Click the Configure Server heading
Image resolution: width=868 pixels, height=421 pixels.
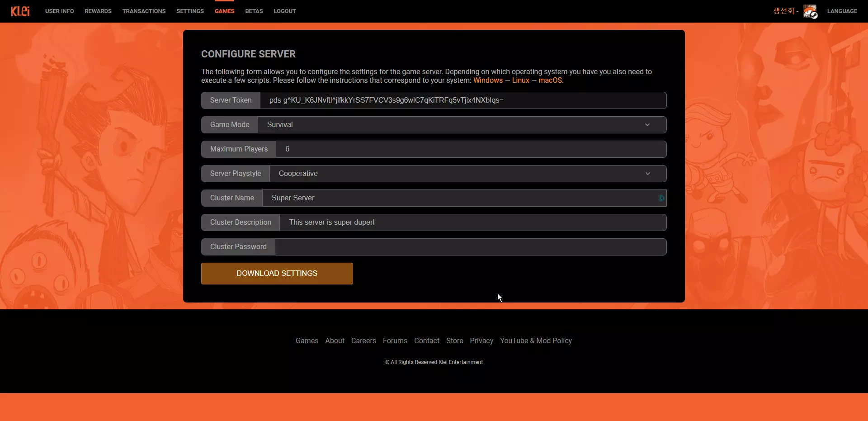(248, 54)
